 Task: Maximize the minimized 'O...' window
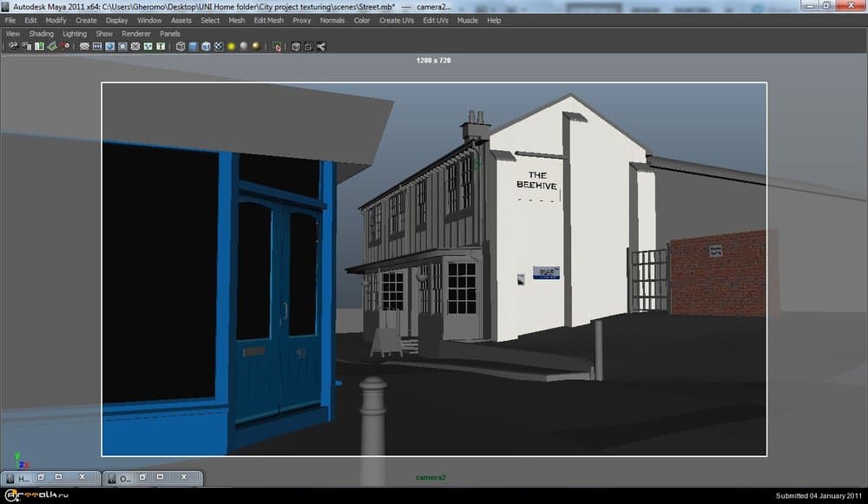click(x=161, y=477)
